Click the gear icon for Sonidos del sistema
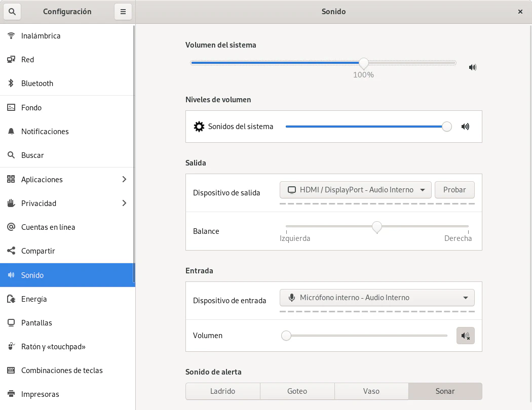 (x=199, y=127)
